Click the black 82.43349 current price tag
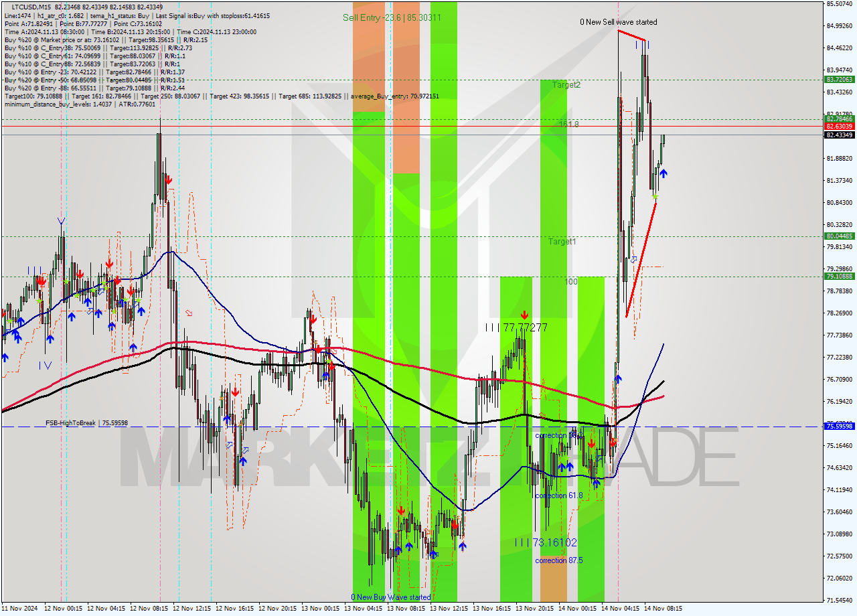Screen dimensions: 857x616 click(x=839, y=135)
